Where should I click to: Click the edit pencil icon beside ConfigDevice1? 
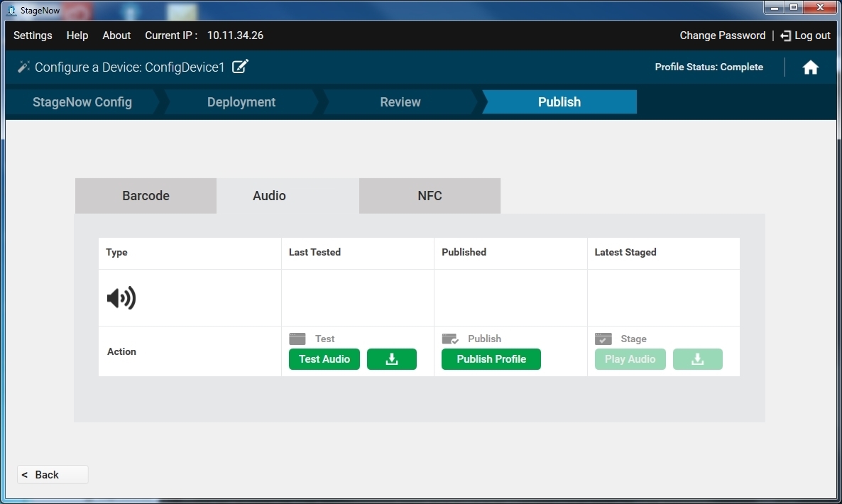point(241,67)
